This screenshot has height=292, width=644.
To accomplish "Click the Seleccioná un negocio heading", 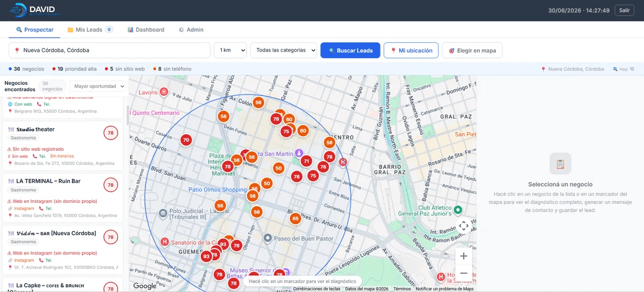I will pos(560,184).
